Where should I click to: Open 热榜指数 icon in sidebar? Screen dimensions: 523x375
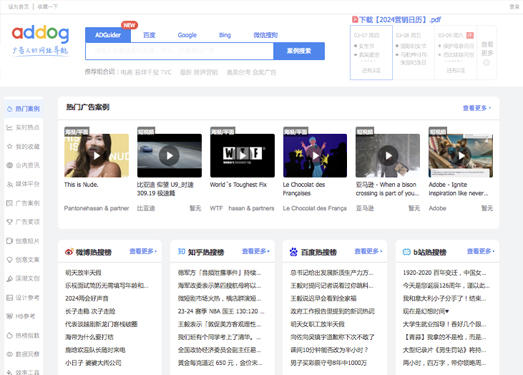(10, 335)
